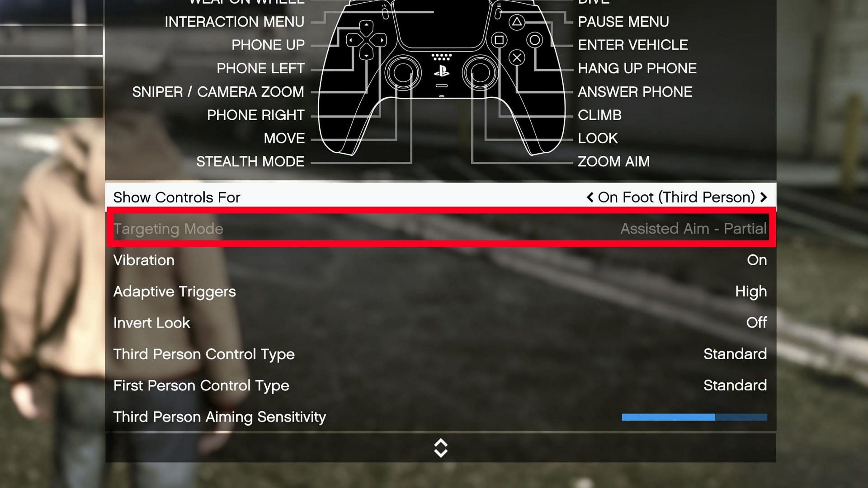Click Assisted Aim Partial targeting mode
This screenshot has height=488, width=868.
click(693, 228)
